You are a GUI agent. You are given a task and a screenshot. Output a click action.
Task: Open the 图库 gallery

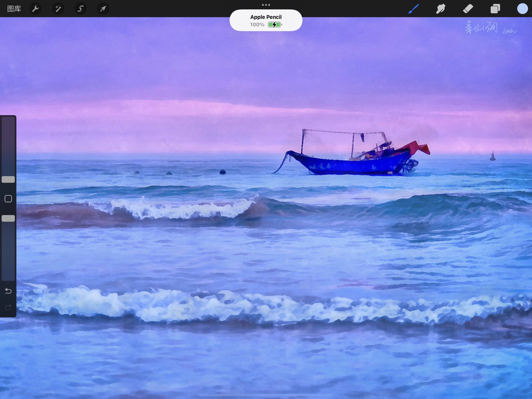14,8
